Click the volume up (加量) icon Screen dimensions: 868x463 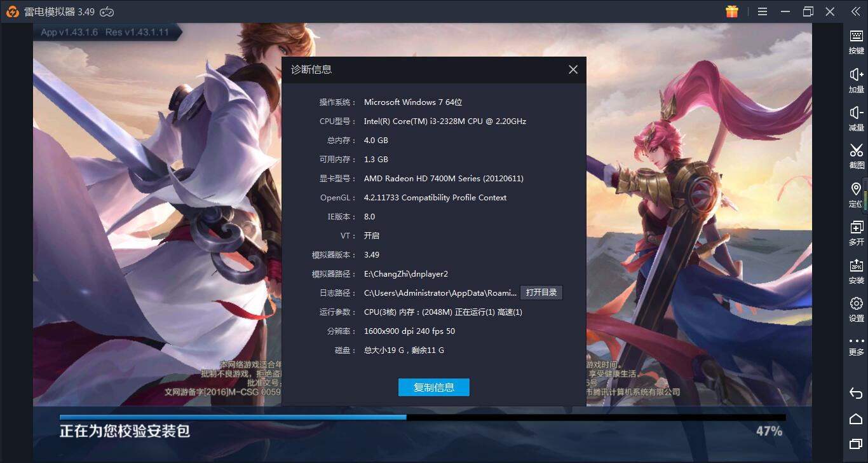tap(856, 79)
